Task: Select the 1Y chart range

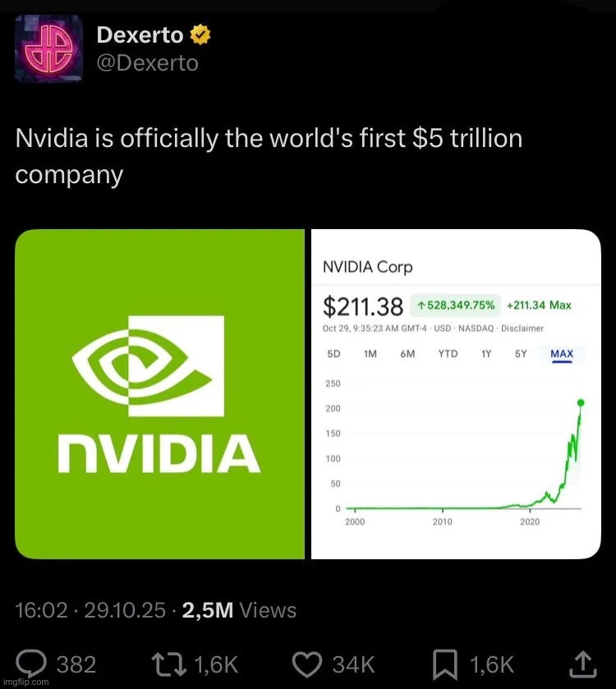Action: pyautogui.click(x=487, y=354)
